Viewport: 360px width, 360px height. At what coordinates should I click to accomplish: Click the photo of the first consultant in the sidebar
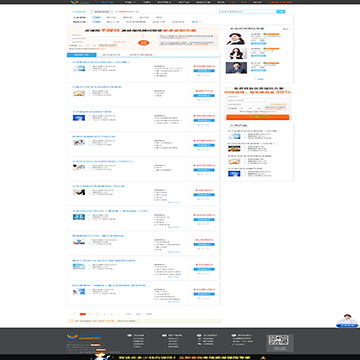click(x=237, y=39)
